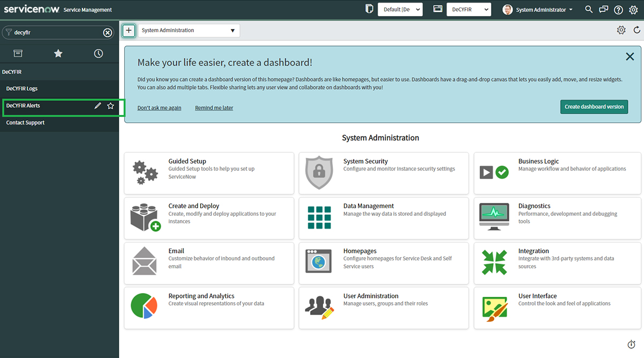Viewport: 644px width, 358px height.
Task: Open the Guided Setup link
Action: [x=187, y=161]
